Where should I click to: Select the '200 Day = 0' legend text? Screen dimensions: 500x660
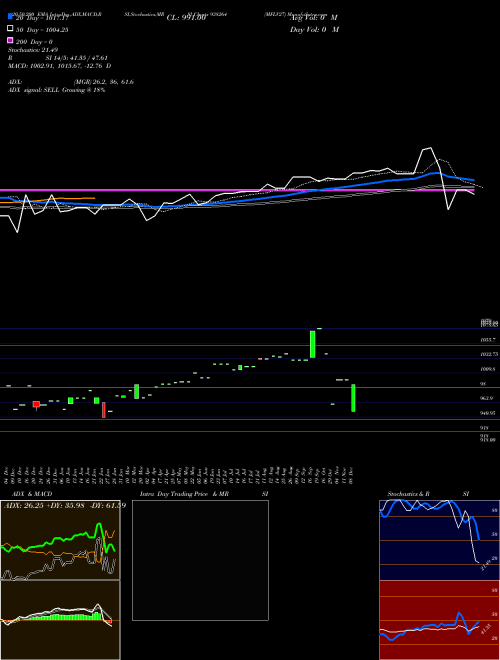(x=34, y=42)
